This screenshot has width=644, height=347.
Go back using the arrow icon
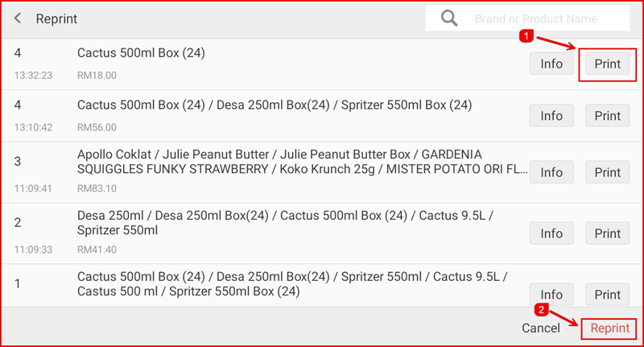[x=18, y=19]
